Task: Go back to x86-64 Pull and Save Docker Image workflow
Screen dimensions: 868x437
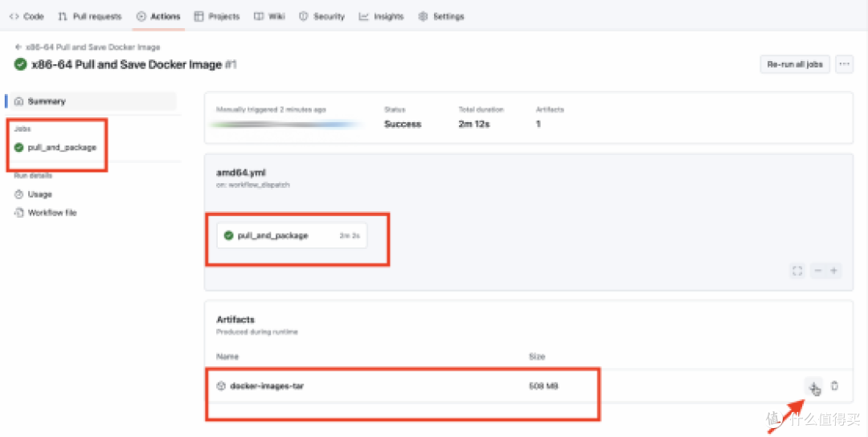Action: click(x=88, y=47)
